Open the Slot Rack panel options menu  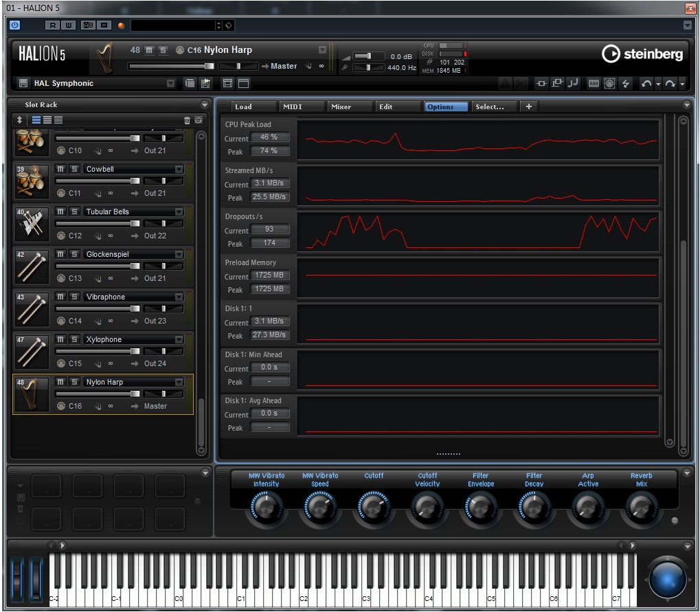pos(205,104)
